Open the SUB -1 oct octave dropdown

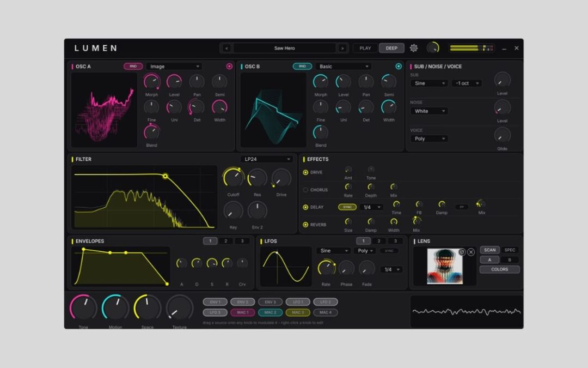tap(467, 83)
